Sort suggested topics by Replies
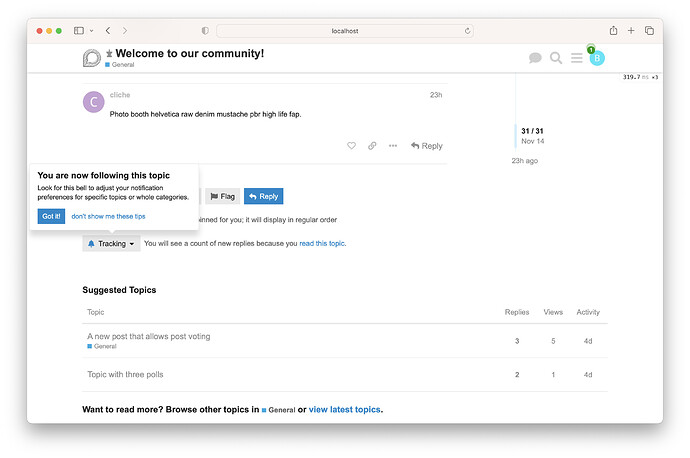This screenshot has width=690, height=458. coord(517,312)
